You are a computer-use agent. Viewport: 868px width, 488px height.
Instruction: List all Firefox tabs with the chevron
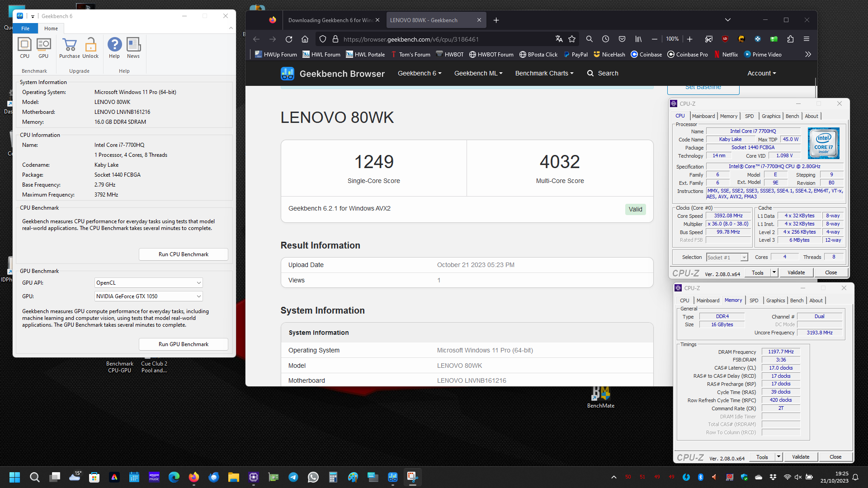[727, 20]
